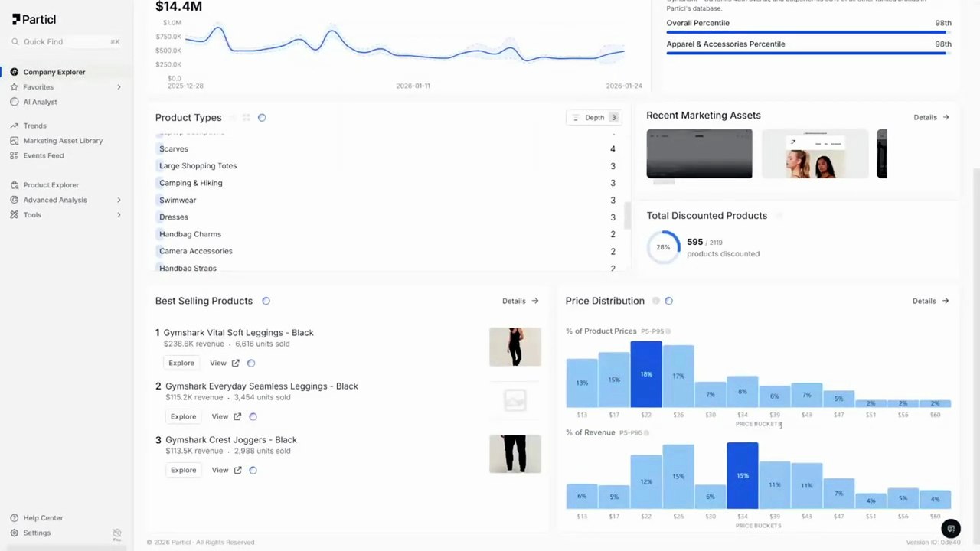980x551 pixels.
Task: Click the Product Explorer icon
Action: click(x=15, y=185)
